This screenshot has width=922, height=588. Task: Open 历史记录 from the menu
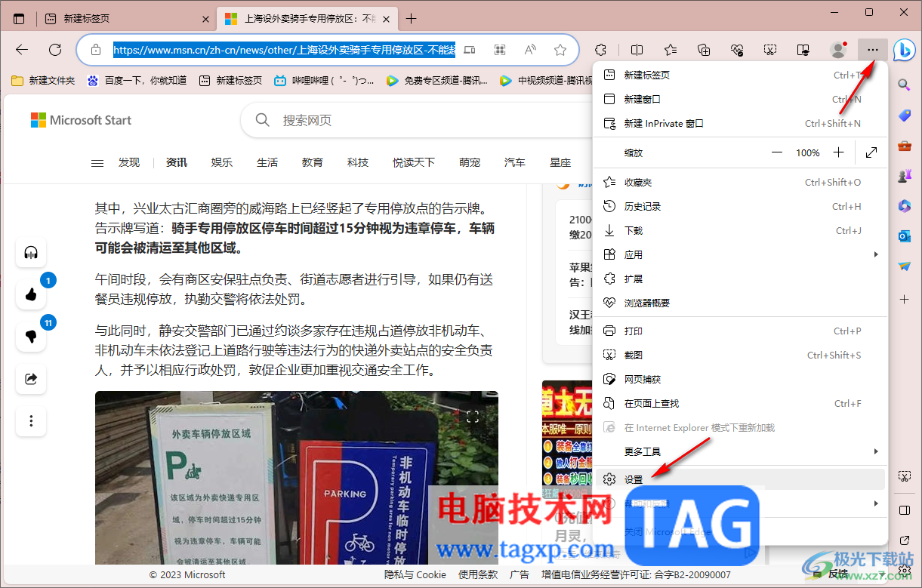coord(741,206)
